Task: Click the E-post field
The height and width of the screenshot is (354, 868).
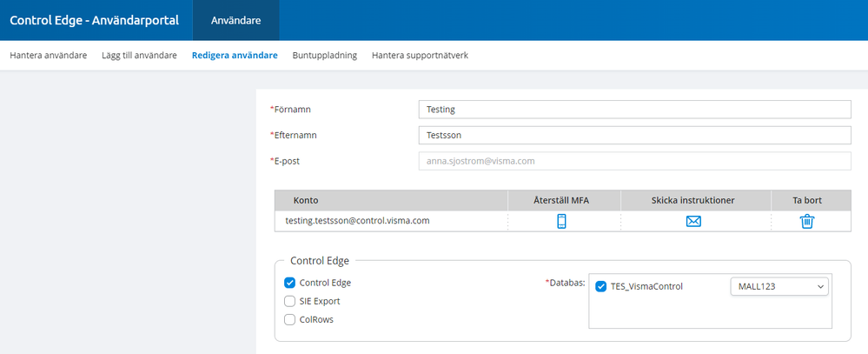Action: pos(633,161)
